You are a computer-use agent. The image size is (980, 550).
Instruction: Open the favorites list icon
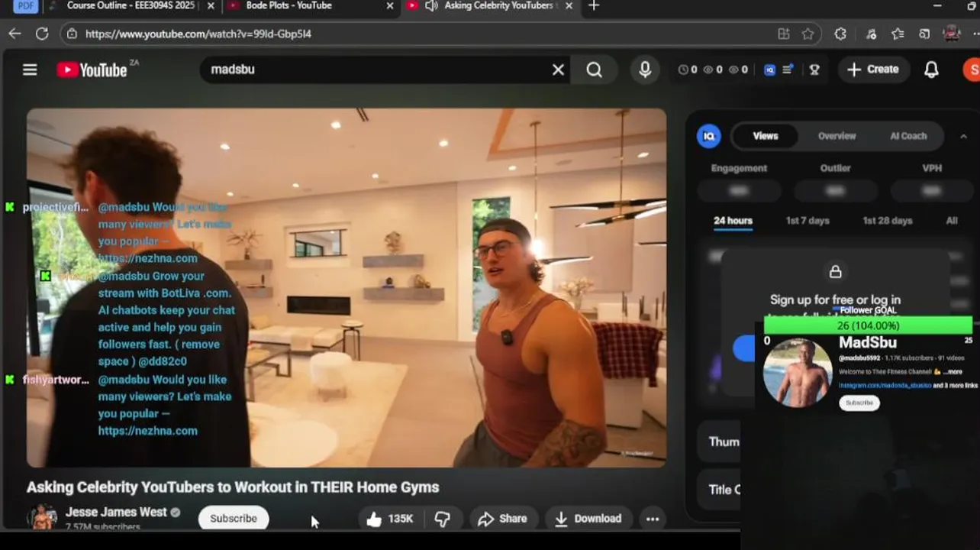pos(898,34)
